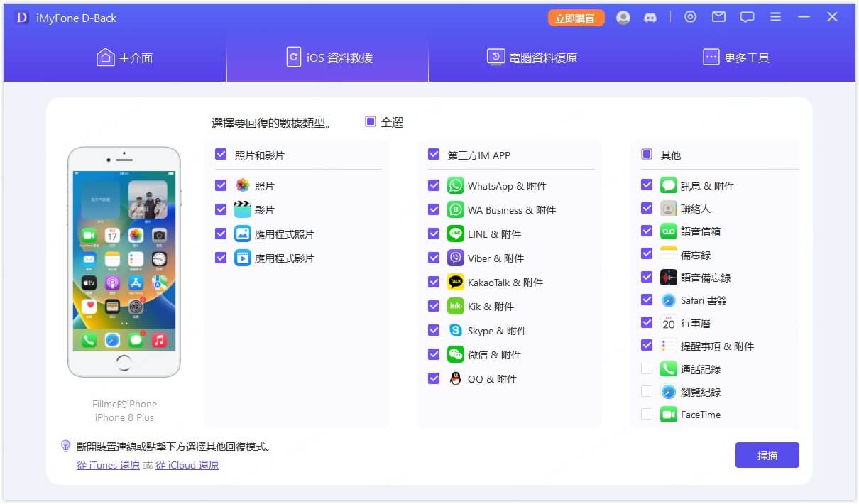859x504 pixels.
Task: Open settings via the gear icon
Action: pos(690,17)
